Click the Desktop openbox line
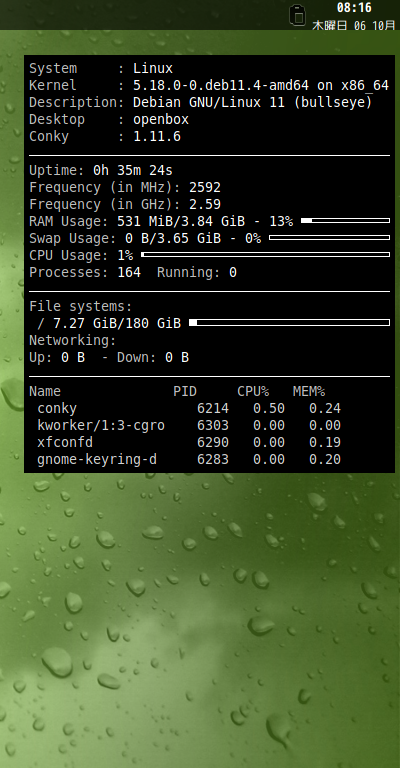400x768 pixels. pos(109,120)
